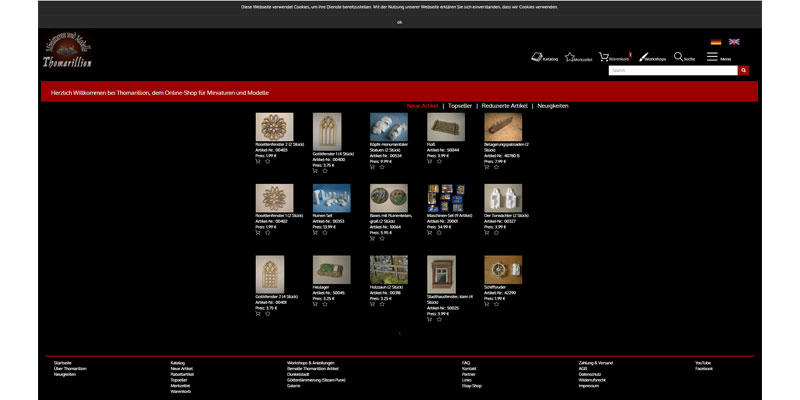Add Schiffsruder to wishlist star

pos(496,304)
